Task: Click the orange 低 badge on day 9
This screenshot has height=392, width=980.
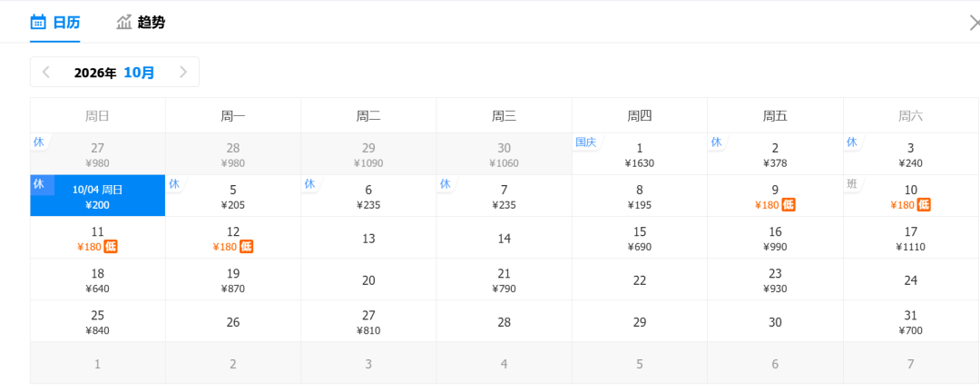Action: (x=789, y=205)
